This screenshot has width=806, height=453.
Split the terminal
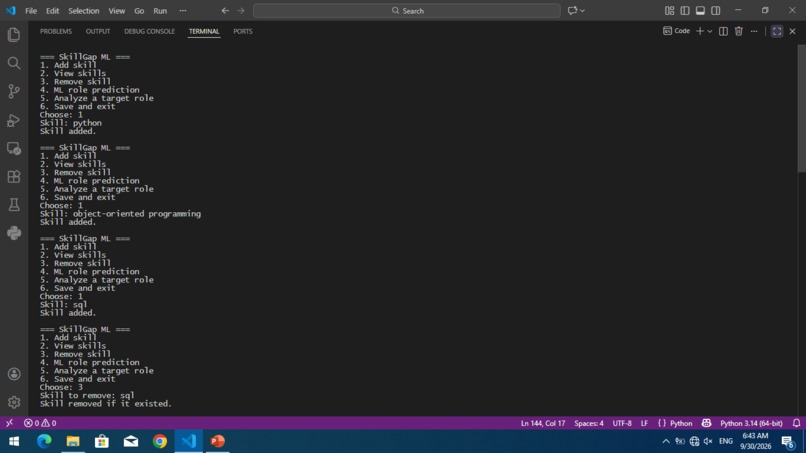click(x=723, y=31)
